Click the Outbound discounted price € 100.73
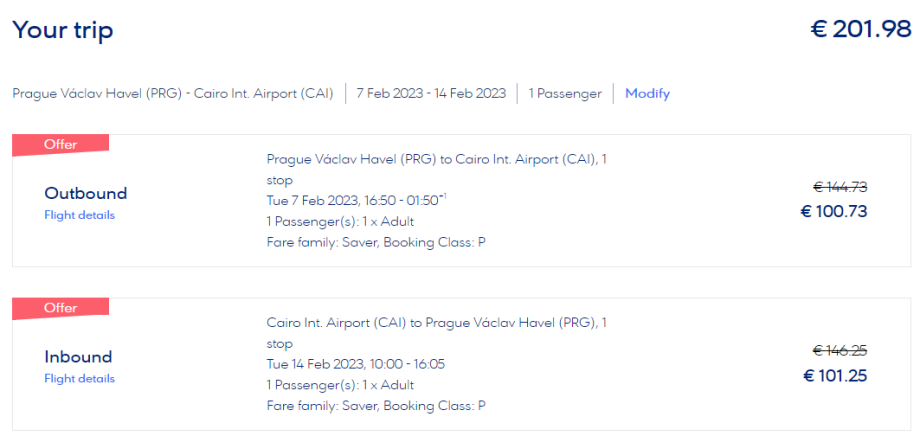 click(834, 211)
